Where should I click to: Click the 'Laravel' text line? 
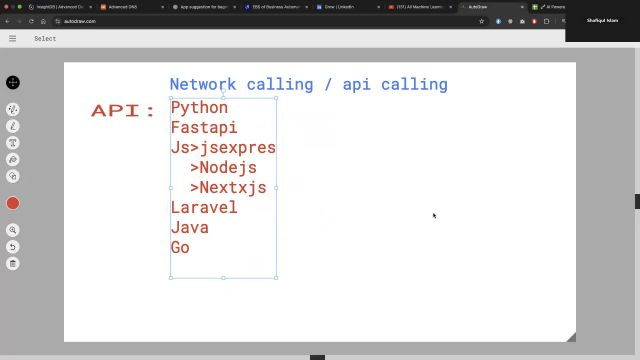coord(204,208)
